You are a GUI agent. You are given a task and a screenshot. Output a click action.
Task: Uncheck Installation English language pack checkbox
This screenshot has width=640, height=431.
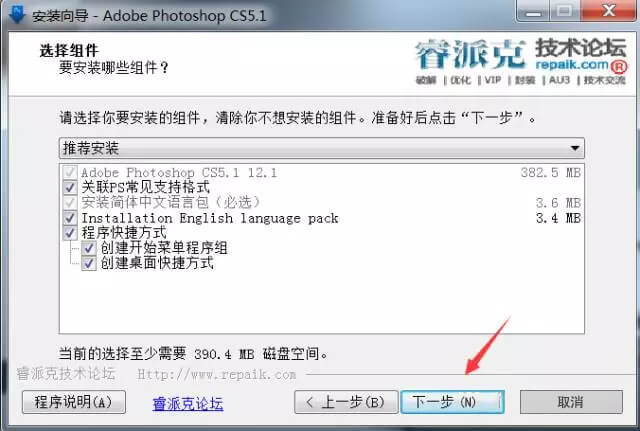point(70,218)
